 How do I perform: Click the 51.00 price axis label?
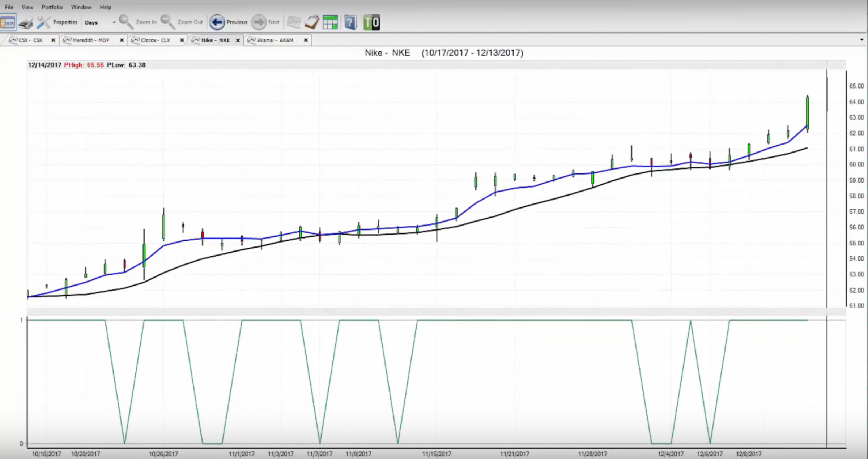click(856, 306)
